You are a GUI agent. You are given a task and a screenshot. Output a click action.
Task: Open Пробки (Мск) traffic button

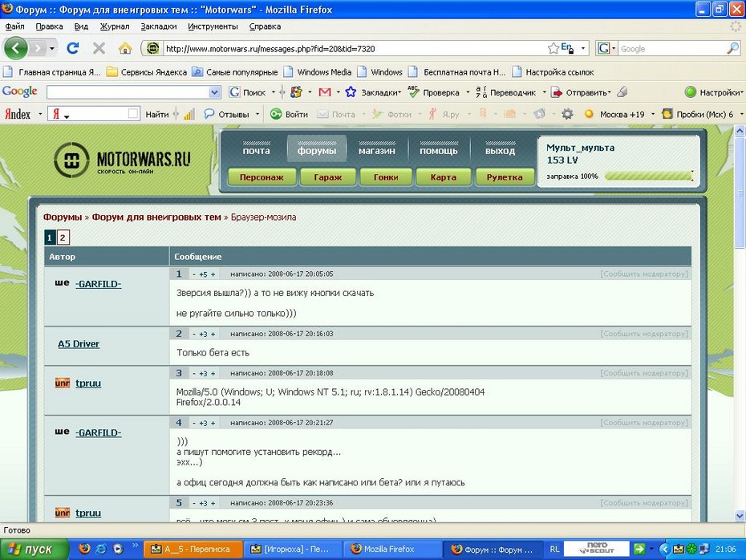click(x=698, y=114)
